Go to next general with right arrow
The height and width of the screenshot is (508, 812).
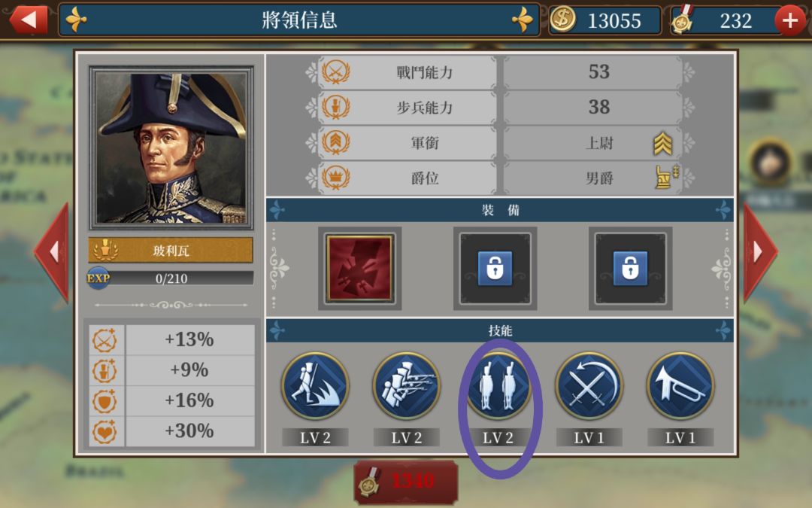point(759,252)
